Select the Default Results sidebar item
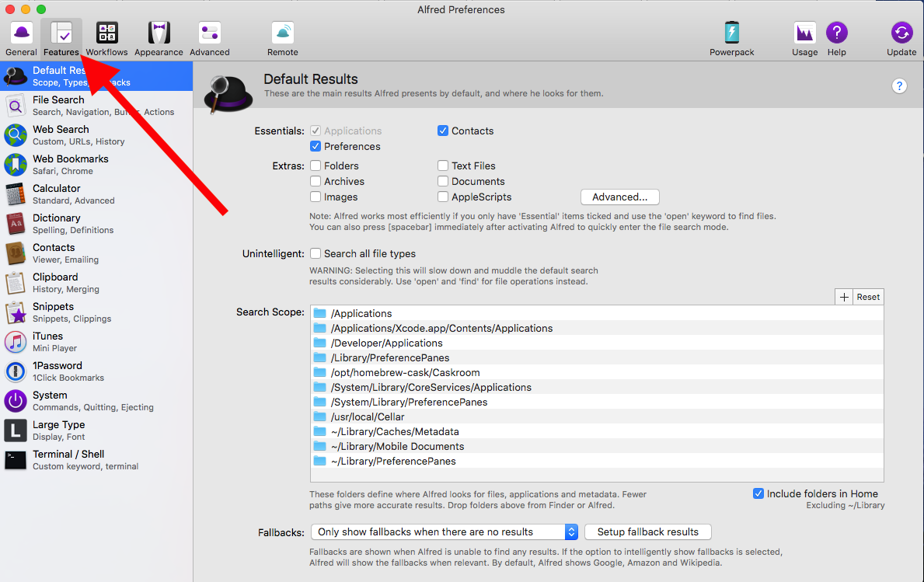The width and height of the screenshot is (924, 582). pyautogui.click(x=96, y=76)
